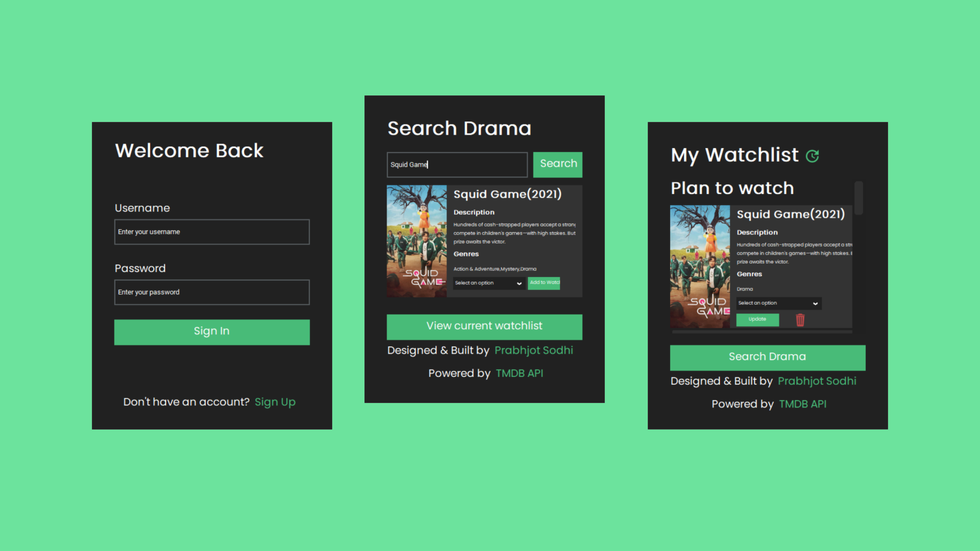Click the Welcome Back heading

pyautogui.click(x=189, y=151)
